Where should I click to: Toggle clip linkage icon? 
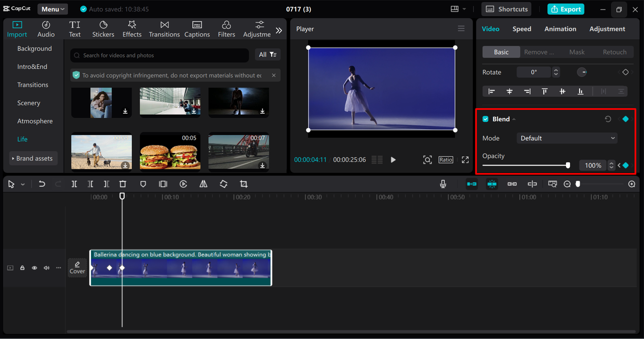click(512, 184)
